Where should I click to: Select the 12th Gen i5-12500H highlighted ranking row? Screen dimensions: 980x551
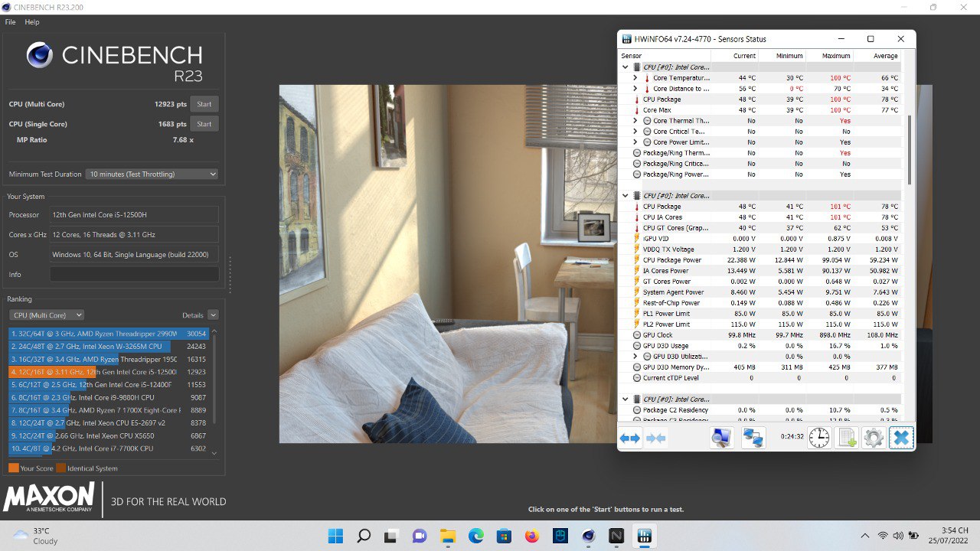pos(109,372)
